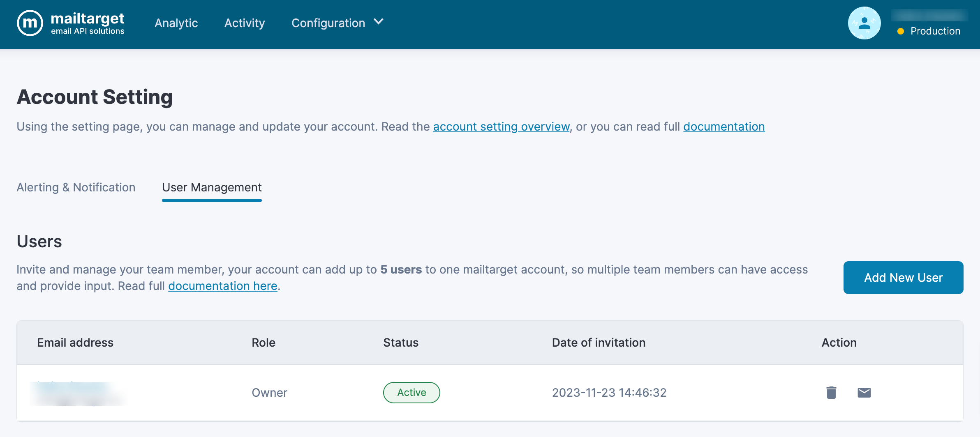980x437 pixels.
Task: Navigate to Activity in top bar
Action: (245, 23)
